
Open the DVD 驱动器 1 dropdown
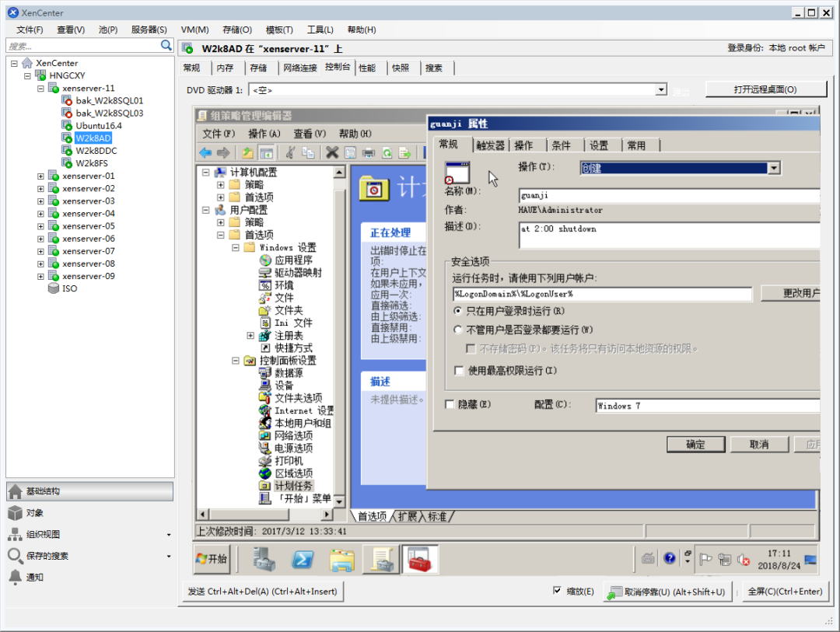(x=662, y=89)
